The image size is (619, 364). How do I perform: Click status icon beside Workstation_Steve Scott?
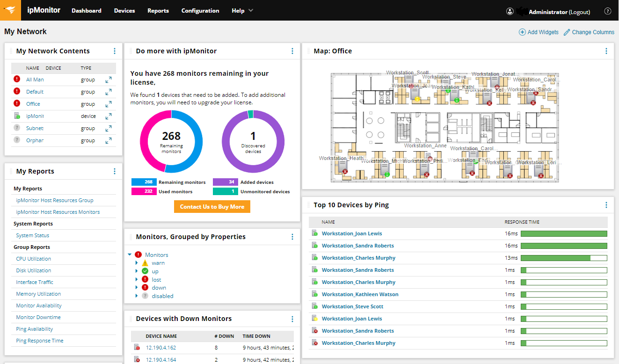(x=315, y=306)
